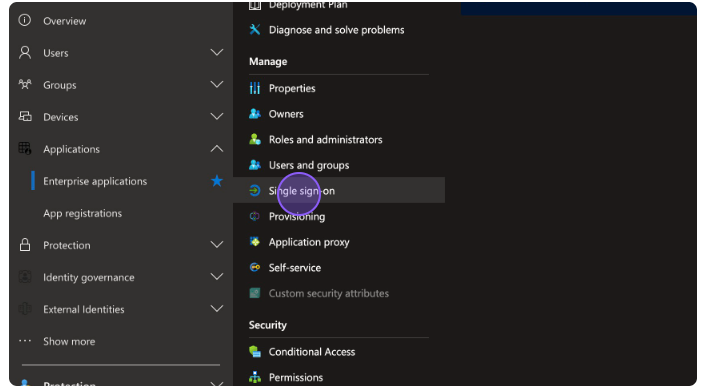The height and width of the screenshot is (392, 707).
Task: Toggle favorite star for Enterprise applications
Action: coord(217,181)
